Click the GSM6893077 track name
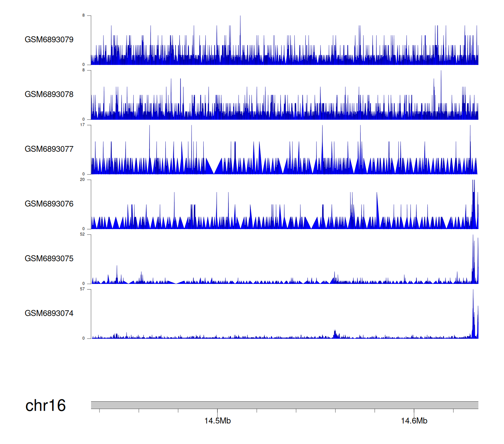This screenshot has height=444, width=504. (49, 149)
